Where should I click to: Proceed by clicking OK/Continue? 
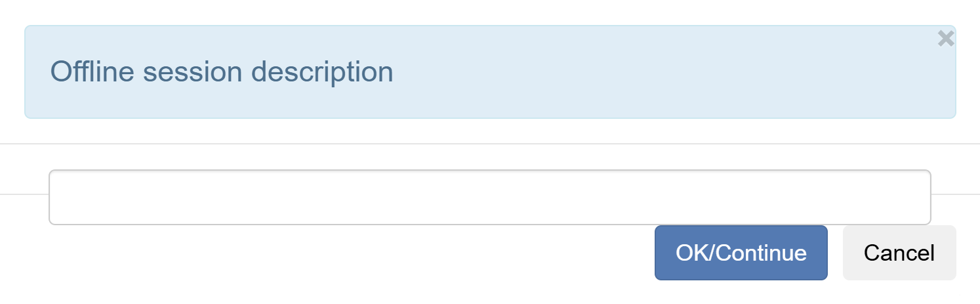(x=741, y=253)
